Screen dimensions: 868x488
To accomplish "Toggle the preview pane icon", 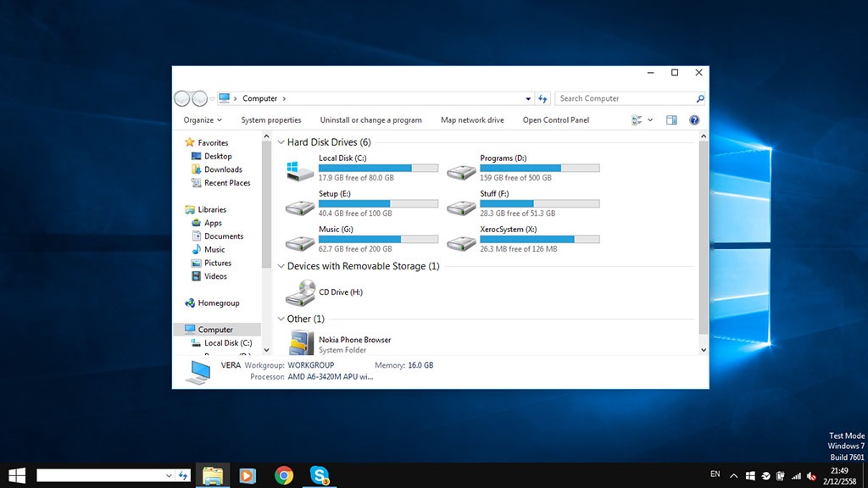I will (671, 120).
